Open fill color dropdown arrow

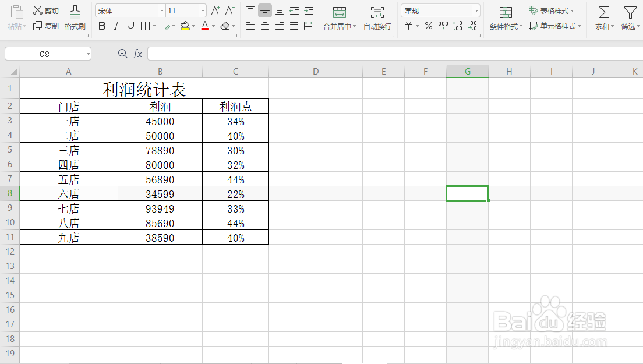[x=194, y=26]
